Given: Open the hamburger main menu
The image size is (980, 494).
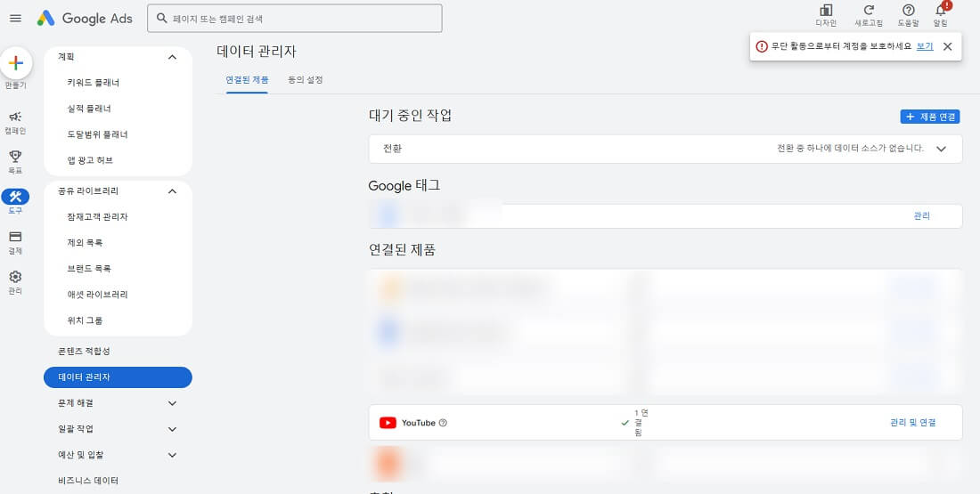Looking at the screenshot, I should pyautogui.click(x=16, y=18).
